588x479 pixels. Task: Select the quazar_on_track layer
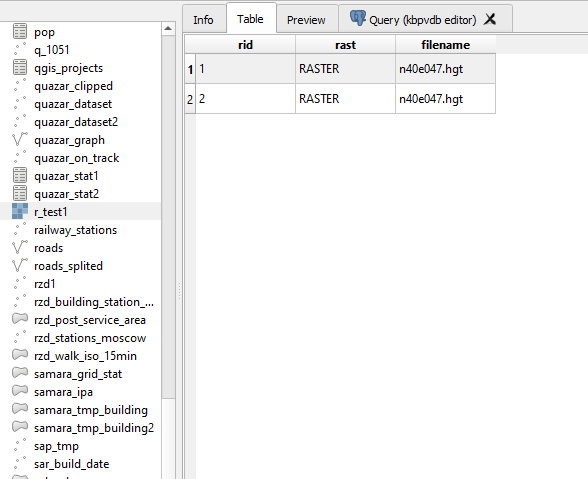76,158
